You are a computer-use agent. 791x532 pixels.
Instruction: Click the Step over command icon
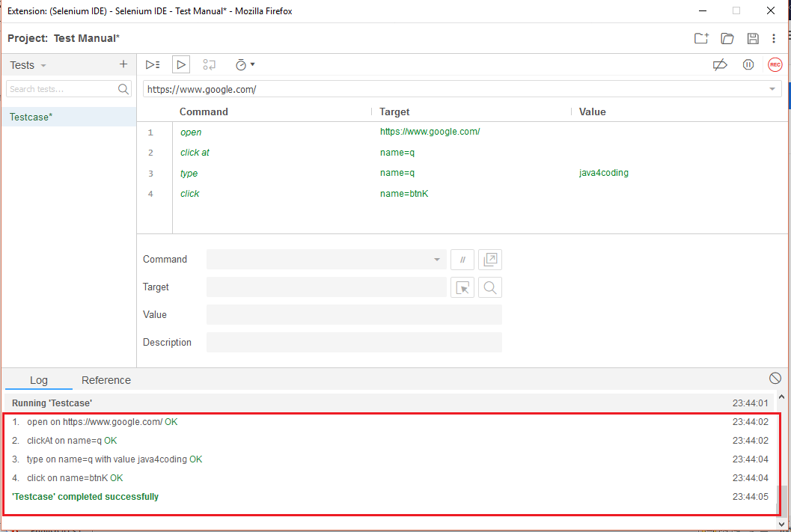point(209,64)
